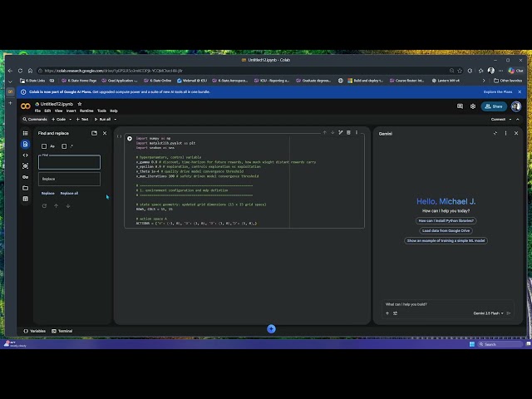Click refresh search results icon

point(44,206)
